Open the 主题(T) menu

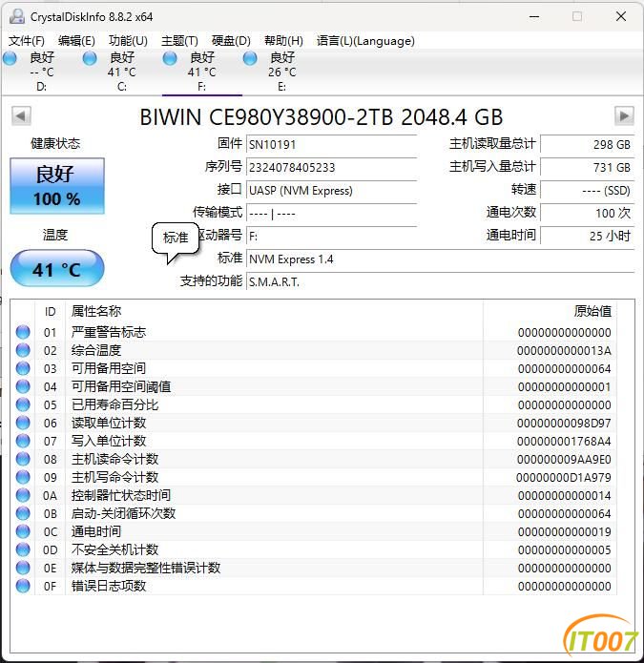click(179, 41)
